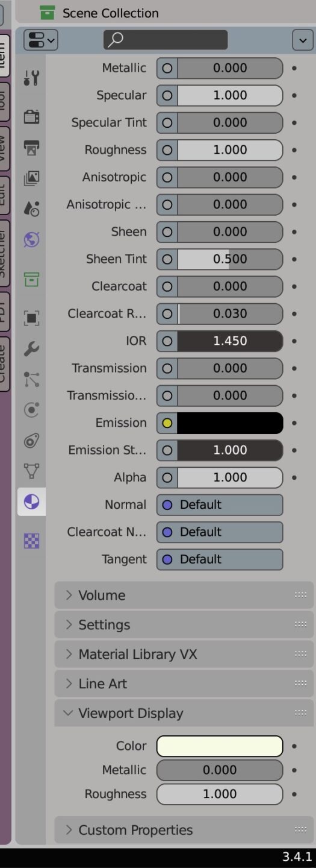The width and height of the screenshot is (316, 868).
Task: Open the Render properties tab icon
Action: [31, 116]
